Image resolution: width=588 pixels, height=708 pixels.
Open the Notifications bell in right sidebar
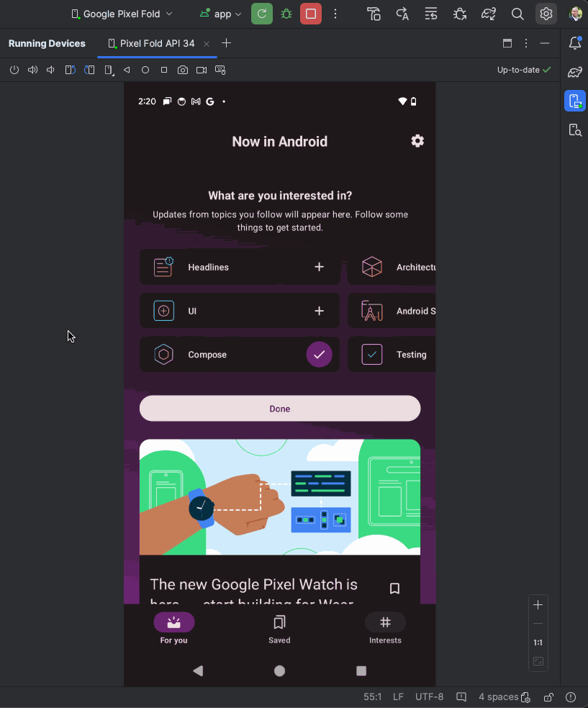pyautogui.click(x=574, y=43)
